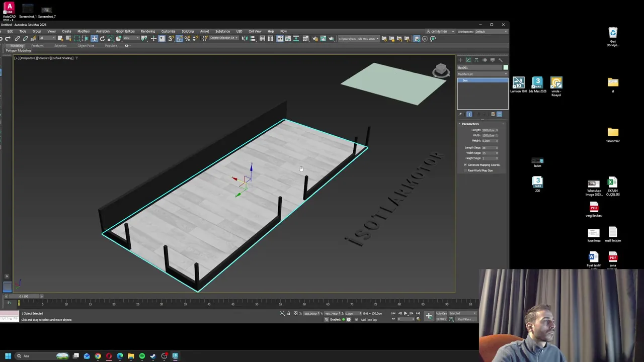The image size is (644, 362).
Task: Toggle the 3D Snaps icon
Action: (x=171, y=39)
